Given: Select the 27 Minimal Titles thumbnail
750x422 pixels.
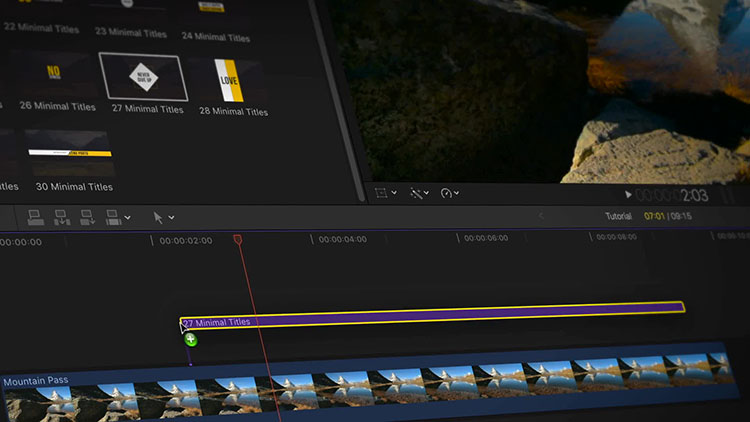Looking at the screenshot, I should pos(143,77).
